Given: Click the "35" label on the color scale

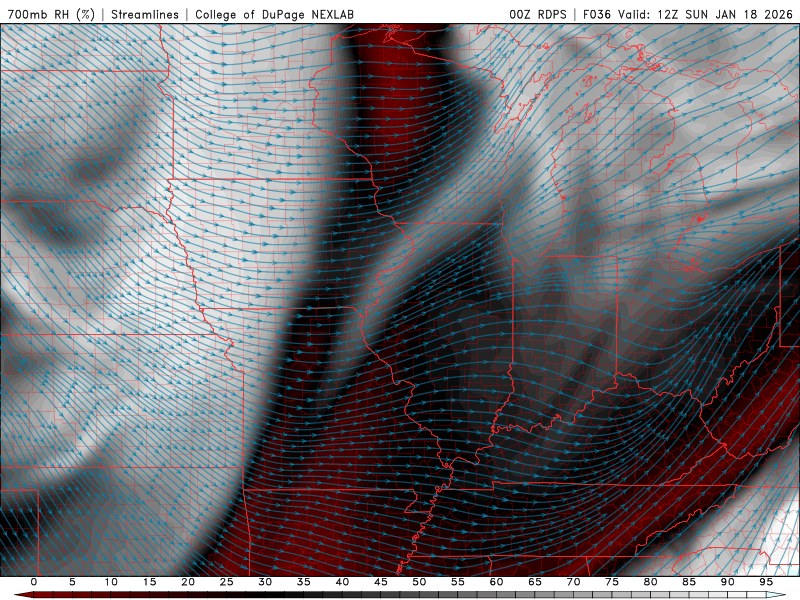Looking at the screenshot, I should pos(304,582).
